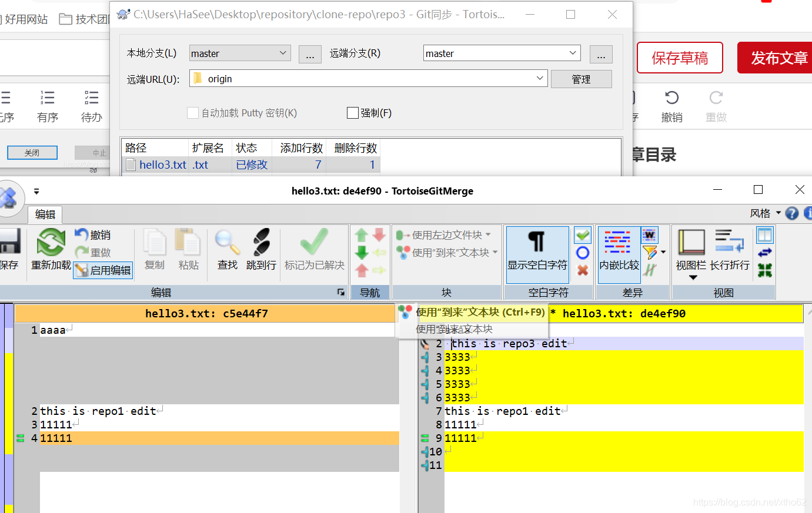
Task: Tick the 自动加载 Putty 密钥 checkbox
Action: point(193,113)
